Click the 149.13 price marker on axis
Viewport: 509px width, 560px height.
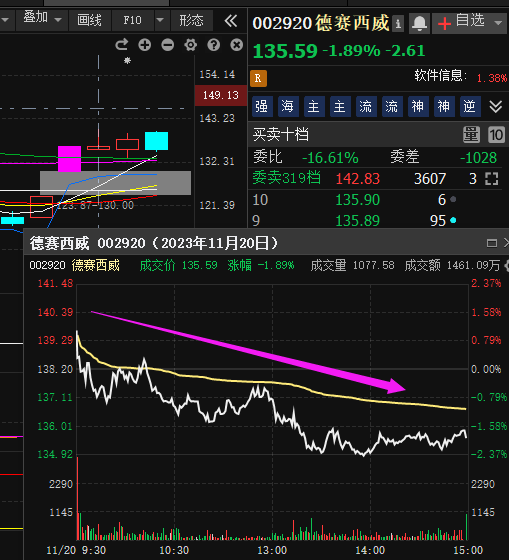tap(220, 95)
